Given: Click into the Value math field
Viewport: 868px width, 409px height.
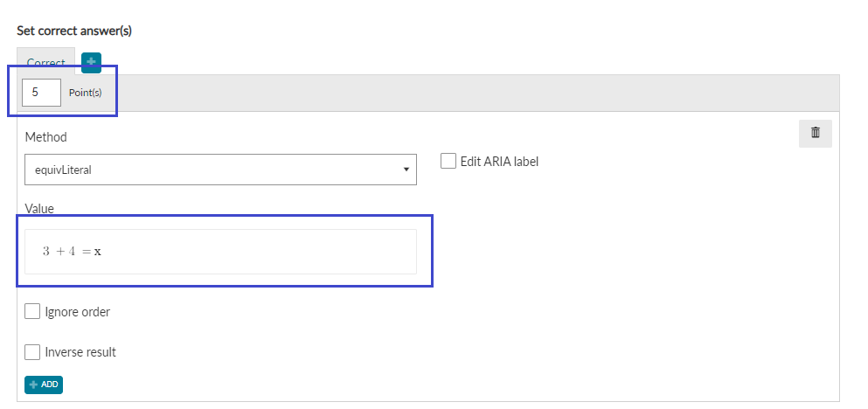Looking at the screenshot, I should pos(220,252).
